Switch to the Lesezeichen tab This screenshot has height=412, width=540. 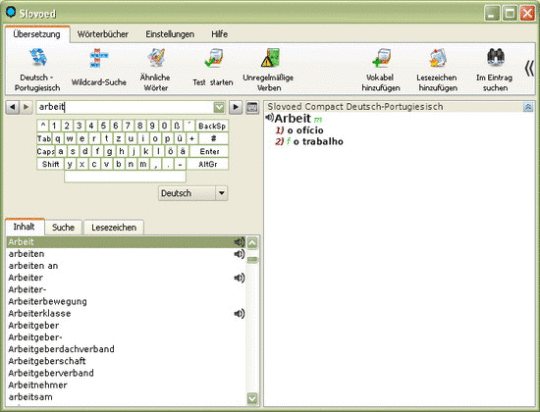pyautogui.click(x=114, y=227)
